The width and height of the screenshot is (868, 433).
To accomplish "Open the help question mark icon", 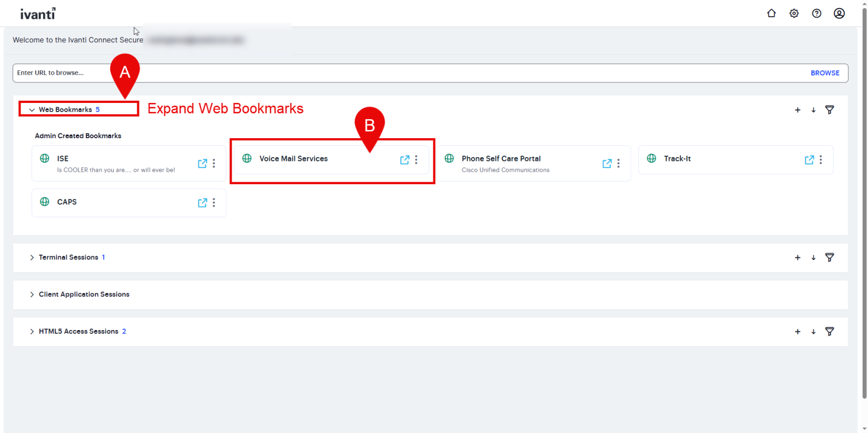I will tap(816, 14).
